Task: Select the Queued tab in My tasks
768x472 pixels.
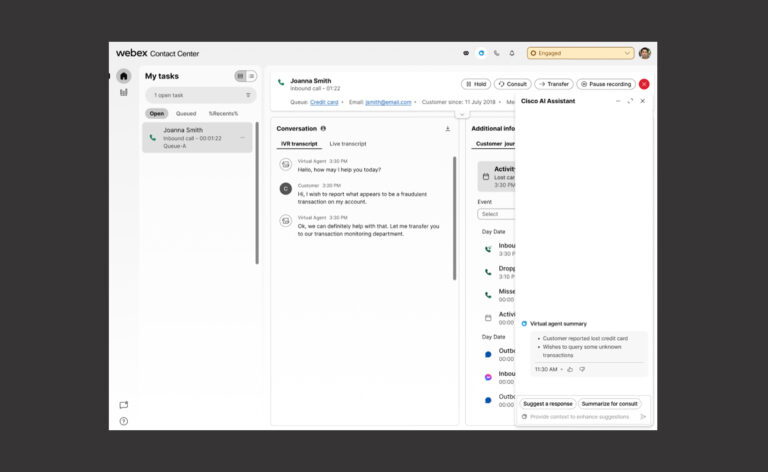Action: tap(186, 114)
